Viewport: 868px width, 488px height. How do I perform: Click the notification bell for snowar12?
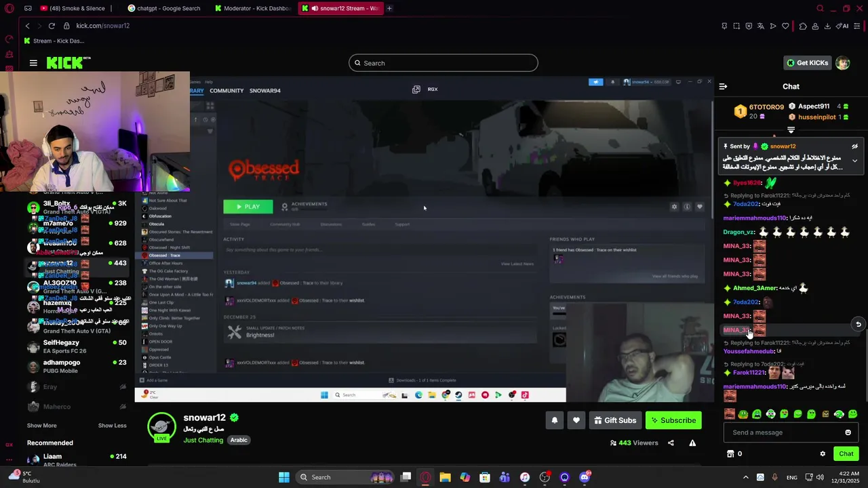[x=555, y=420]
